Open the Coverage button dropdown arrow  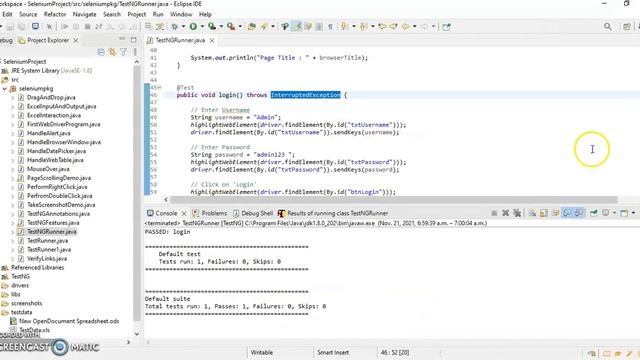pos(221,27)
